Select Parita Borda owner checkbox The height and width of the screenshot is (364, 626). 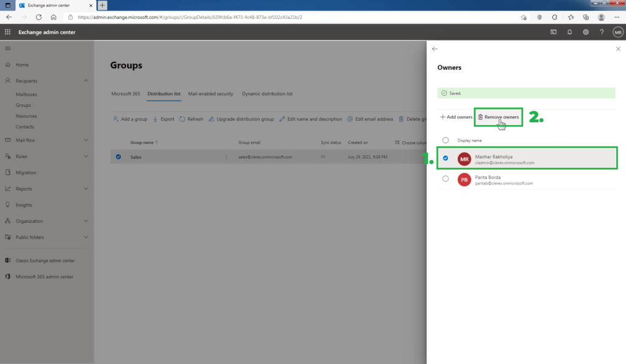coord(446,178)
